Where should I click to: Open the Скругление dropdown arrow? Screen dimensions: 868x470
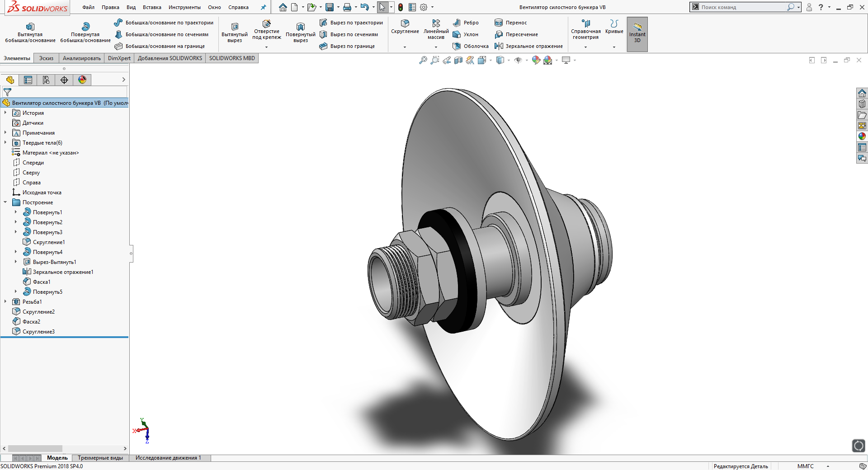[x=405, y=47]
